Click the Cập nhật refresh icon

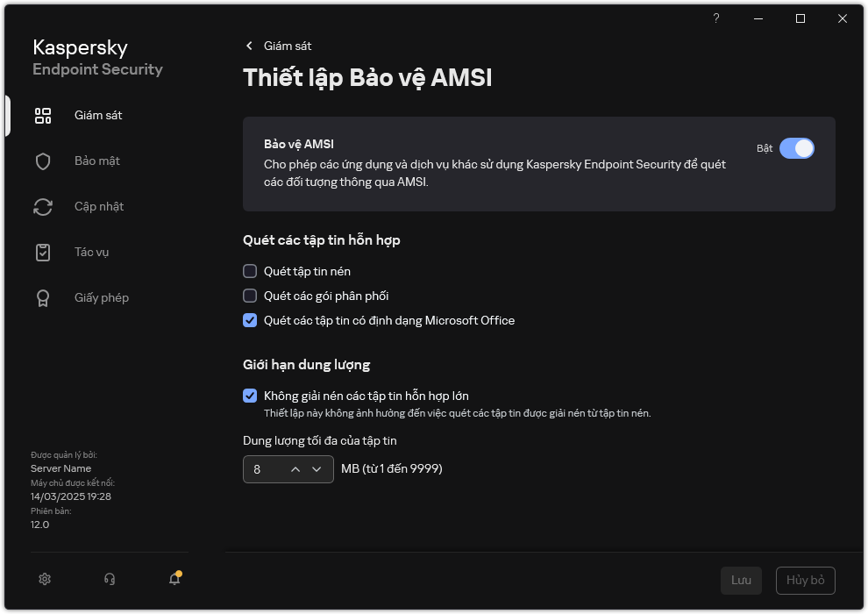(43, 207)
